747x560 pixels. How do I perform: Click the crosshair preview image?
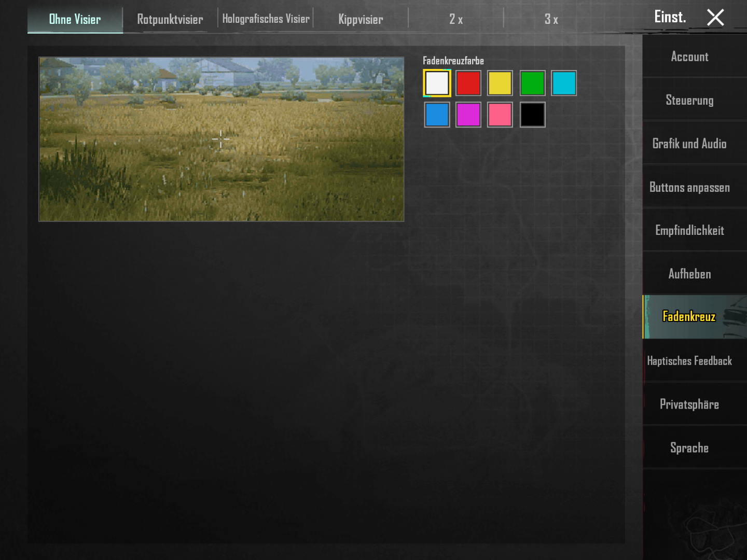(221, 139)
